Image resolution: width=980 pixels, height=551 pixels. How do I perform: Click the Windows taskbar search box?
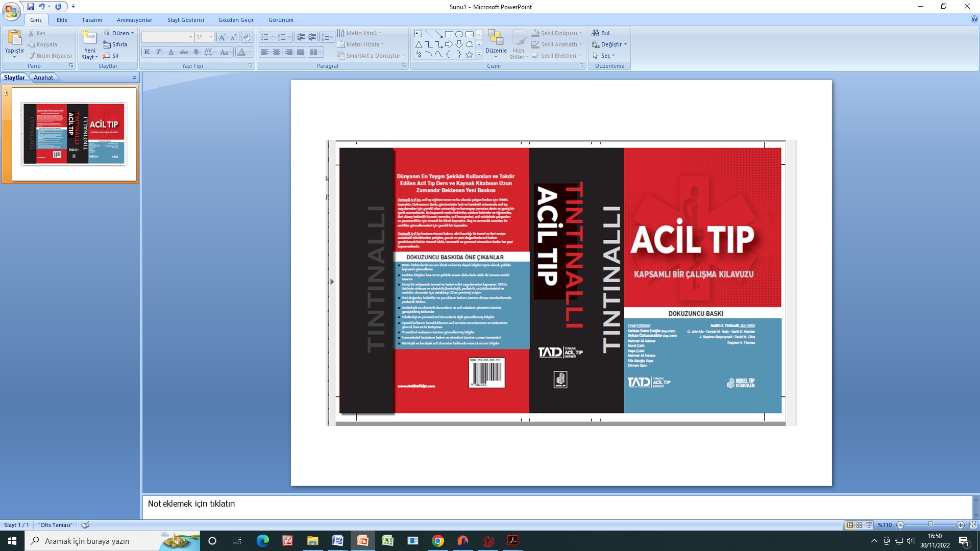(x=112, y=541)
